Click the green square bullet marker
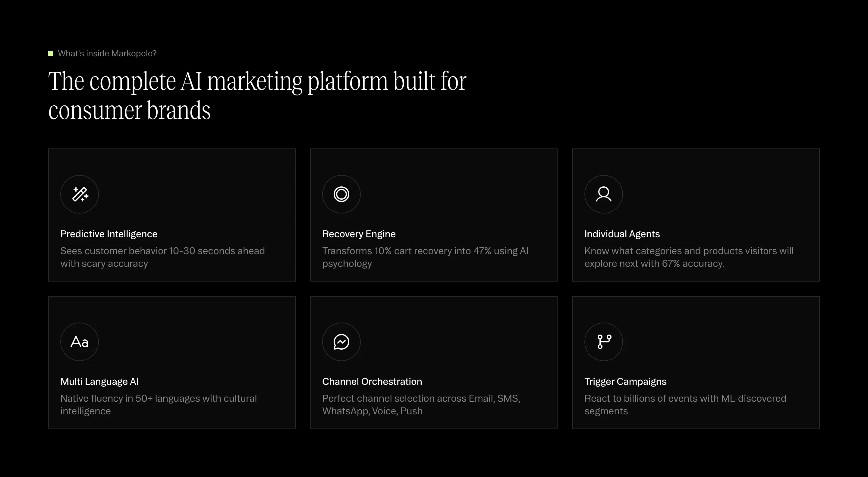The image size is (868, 477). point(51,53)
